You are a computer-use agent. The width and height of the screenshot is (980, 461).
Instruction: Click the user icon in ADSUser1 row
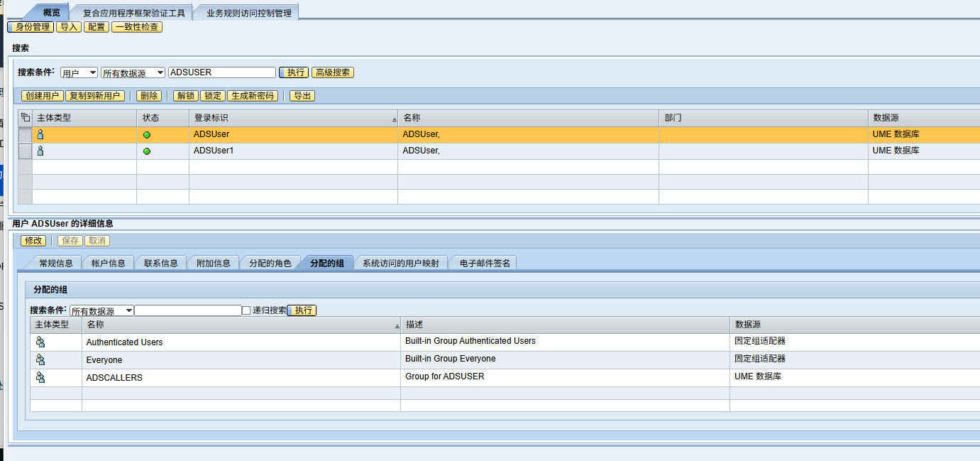[x=40, y=151]
